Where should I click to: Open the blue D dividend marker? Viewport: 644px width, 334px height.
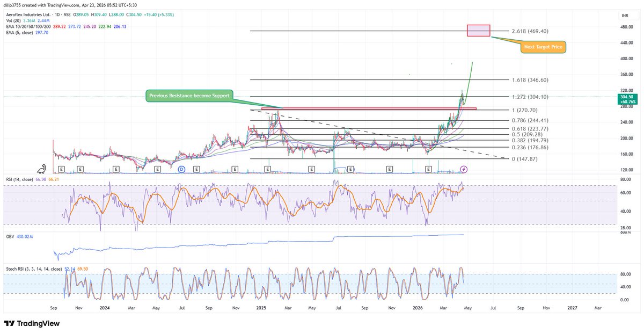pos(181,169)
